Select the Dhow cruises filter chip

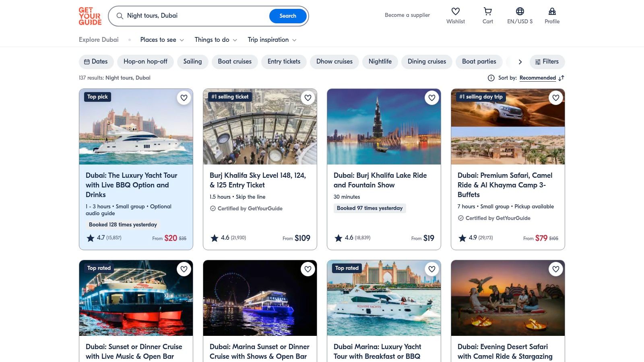click(x=334, y=62)
